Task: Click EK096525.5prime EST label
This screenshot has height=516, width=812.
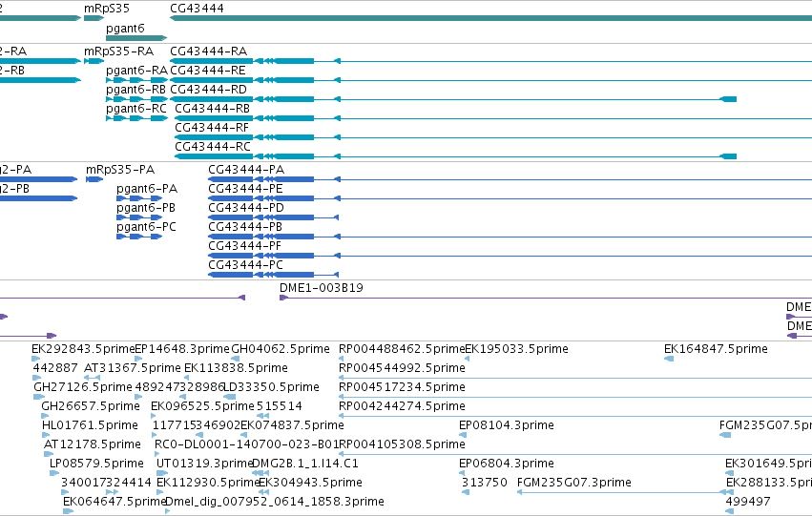Action: coord(202,406)
